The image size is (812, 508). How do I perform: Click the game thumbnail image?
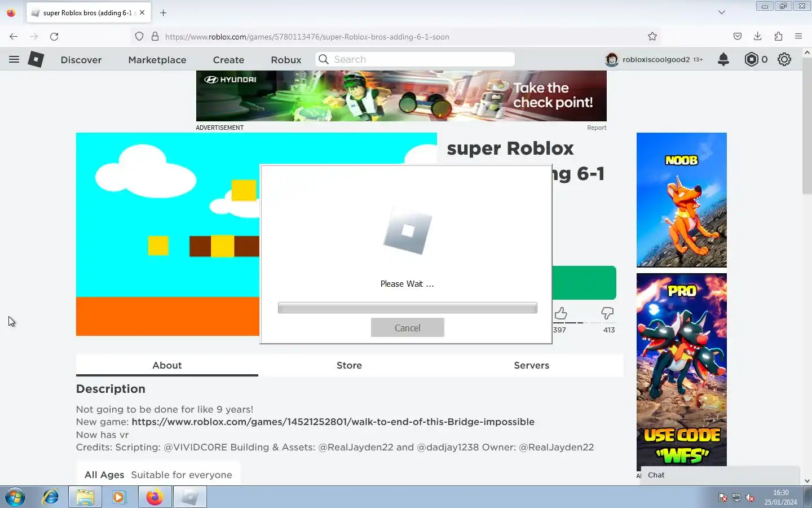click(168, 234)
